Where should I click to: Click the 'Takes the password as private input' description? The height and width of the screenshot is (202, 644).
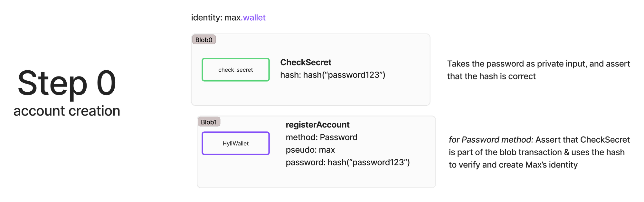538,64
